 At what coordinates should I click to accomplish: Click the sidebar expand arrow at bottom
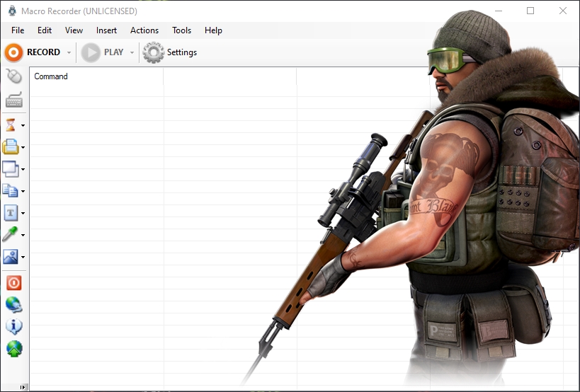(23, 387)
